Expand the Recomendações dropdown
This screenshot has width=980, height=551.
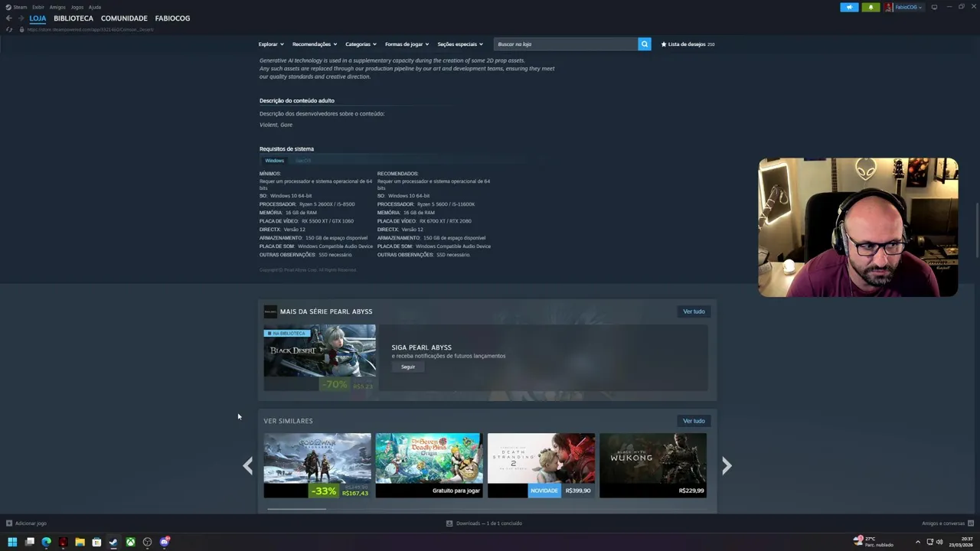pyautogui.click(x=314, y=44)
